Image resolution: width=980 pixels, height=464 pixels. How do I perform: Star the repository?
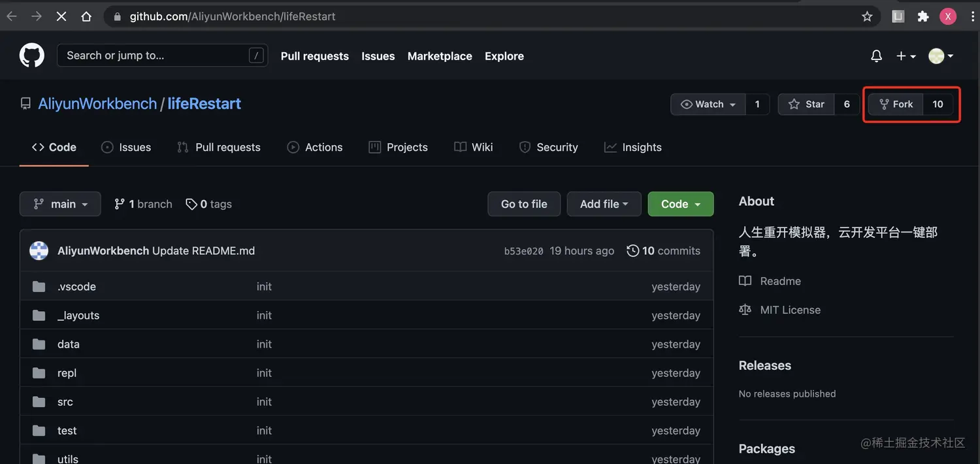[x=806, y=104]
